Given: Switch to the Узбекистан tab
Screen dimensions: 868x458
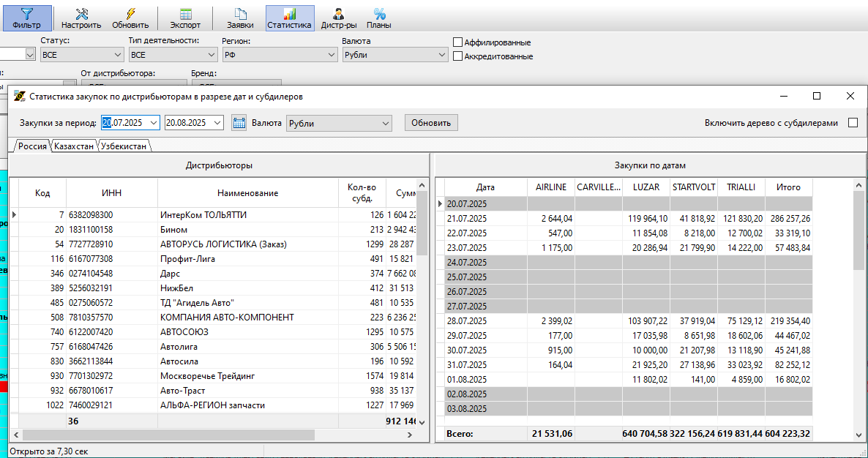Looking at the screenshot, I should 124,146.
